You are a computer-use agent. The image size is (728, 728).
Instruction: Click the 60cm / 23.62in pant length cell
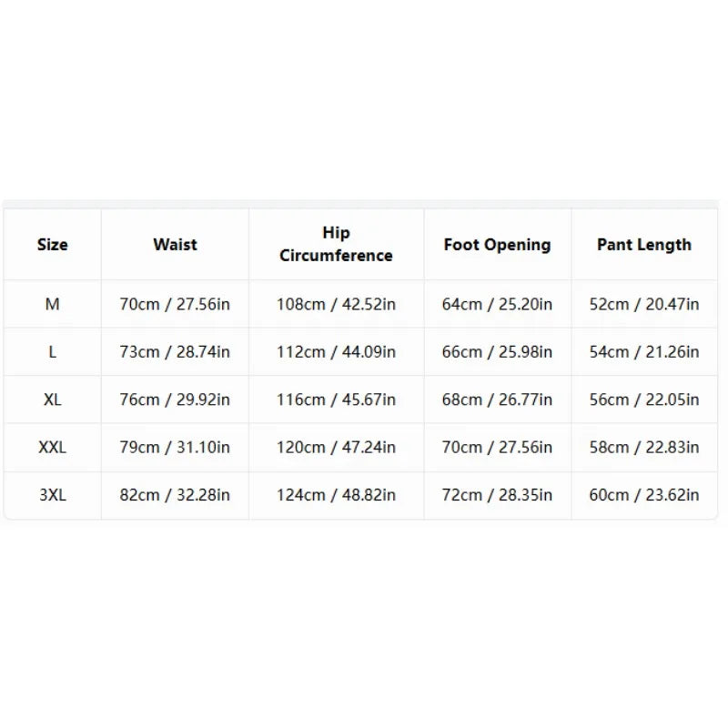point(644,495)
